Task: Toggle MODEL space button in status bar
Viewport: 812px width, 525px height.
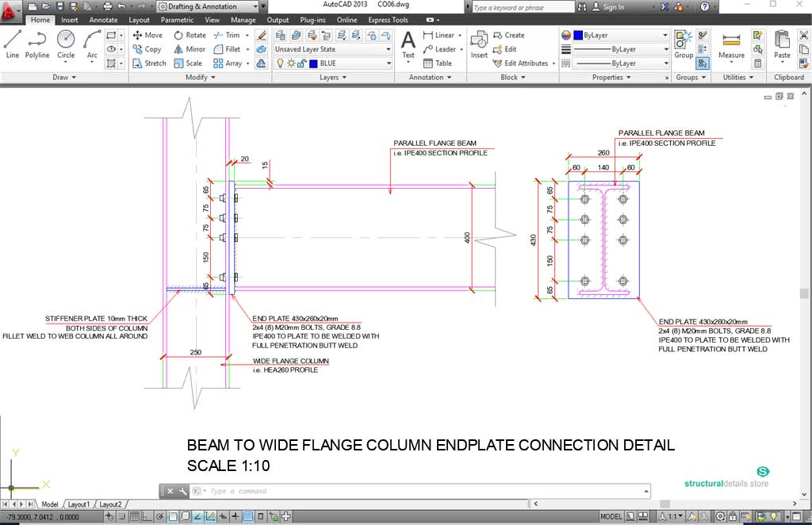Action: 611,516
